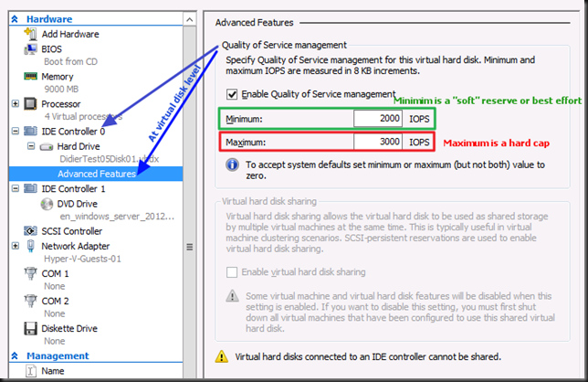This screenshot has height=382, width=588.
Task: Click the IDE Controller 1 icon
Action: click(30, 188)
